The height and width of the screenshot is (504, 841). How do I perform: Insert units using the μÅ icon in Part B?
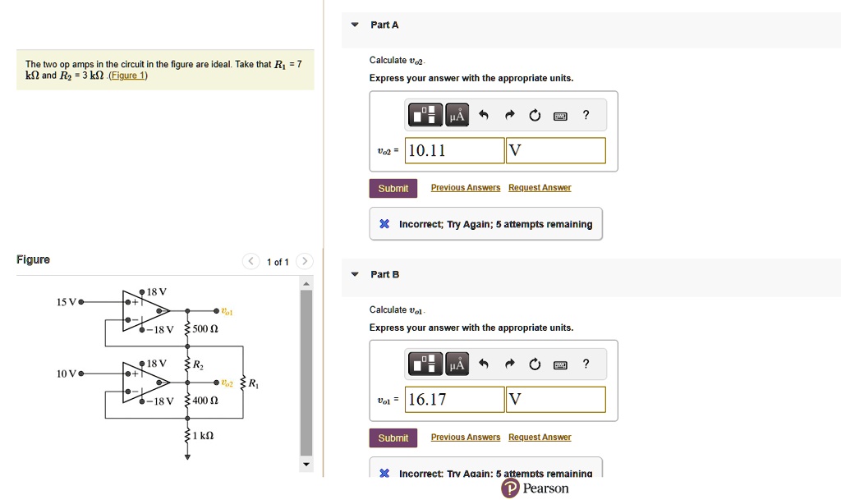457,364
